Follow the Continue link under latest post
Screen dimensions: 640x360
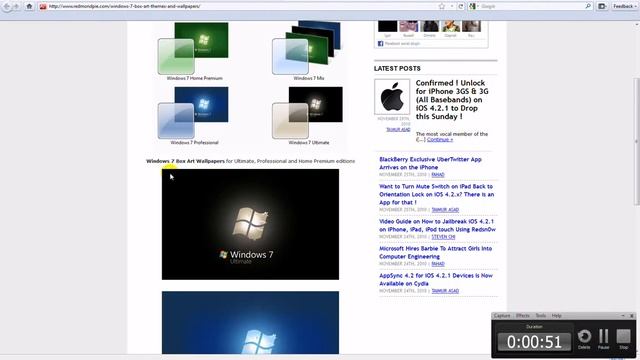click(440, 140)
